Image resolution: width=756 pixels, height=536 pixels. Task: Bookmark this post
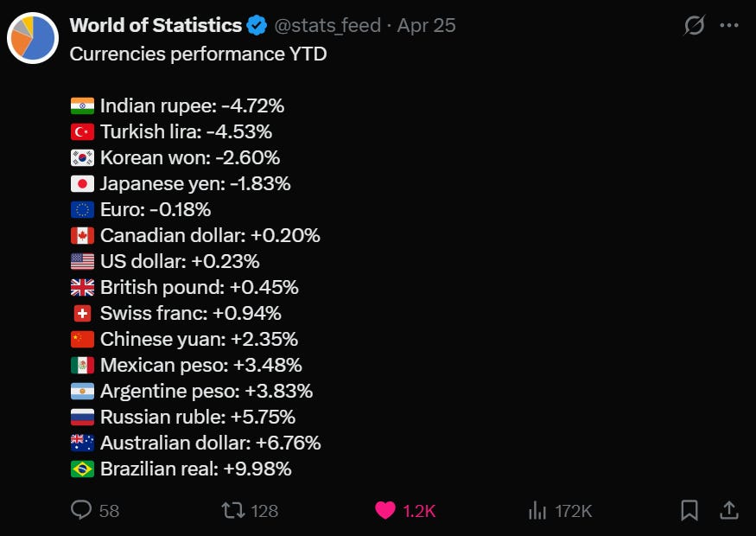[689, 510]
